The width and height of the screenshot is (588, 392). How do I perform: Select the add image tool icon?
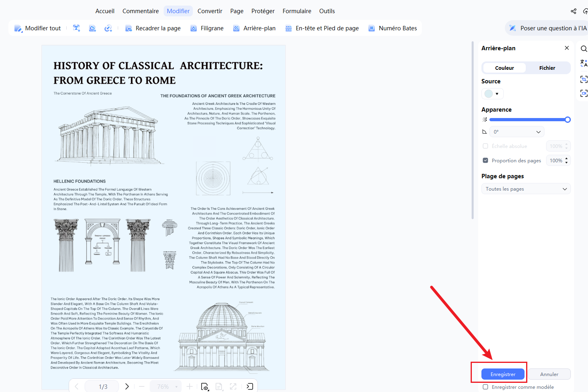pos(92,28)
